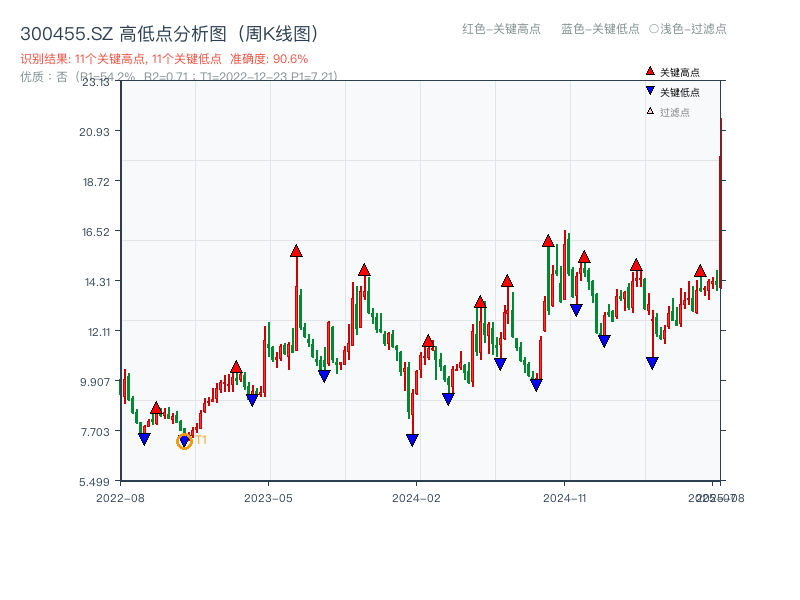Screen dimensions: 800x600
Task: Click y-axis label 9.907
Action: (95, 382)
